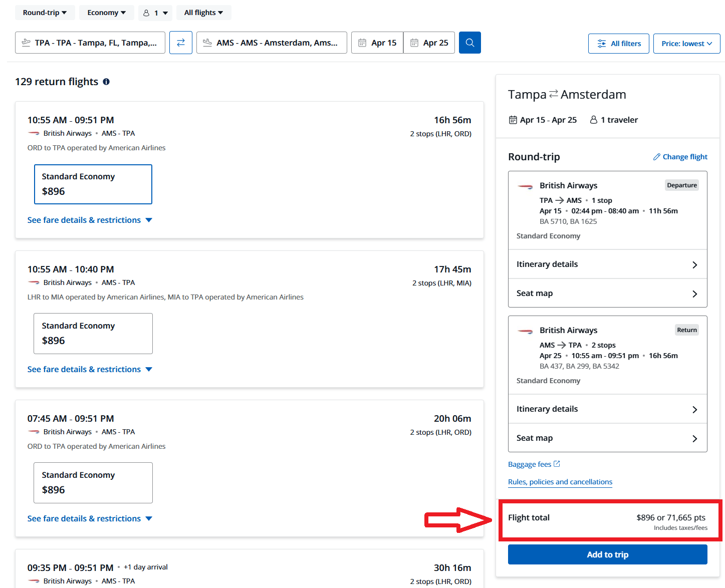
Task: Open departure flight Itinerary details
Action: click(607, 264)
